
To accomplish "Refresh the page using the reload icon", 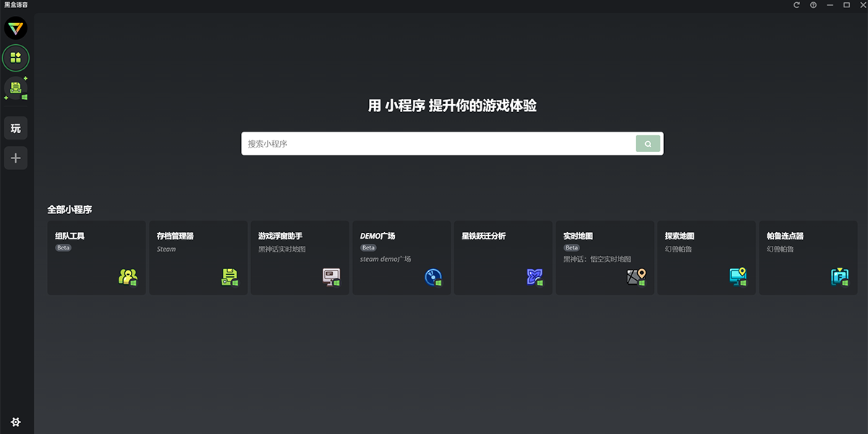I will pyautogui.click(x=796, y=5).
